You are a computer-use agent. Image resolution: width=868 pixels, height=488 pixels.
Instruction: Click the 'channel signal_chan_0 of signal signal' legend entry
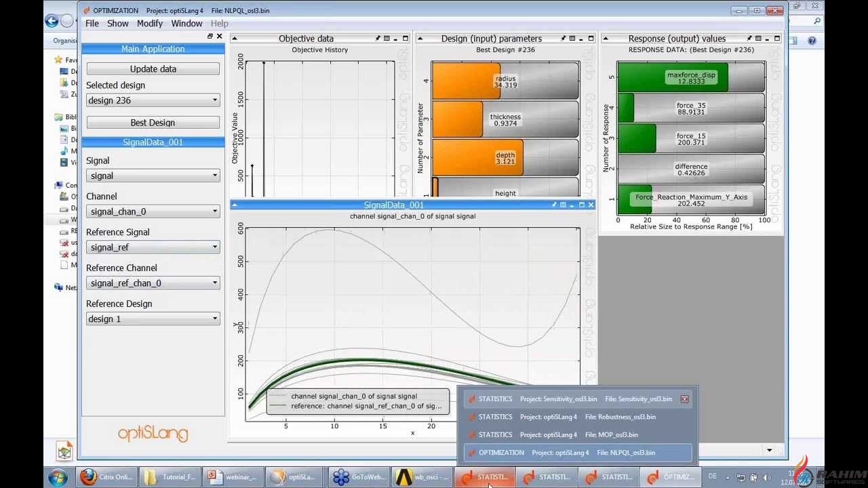(353, 396)
